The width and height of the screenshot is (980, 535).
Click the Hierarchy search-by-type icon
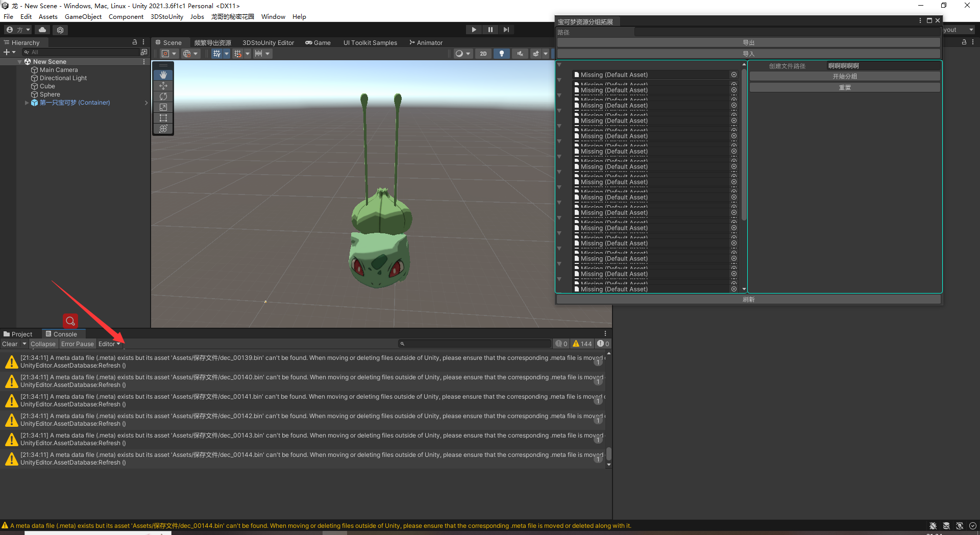tap(144, 52)
